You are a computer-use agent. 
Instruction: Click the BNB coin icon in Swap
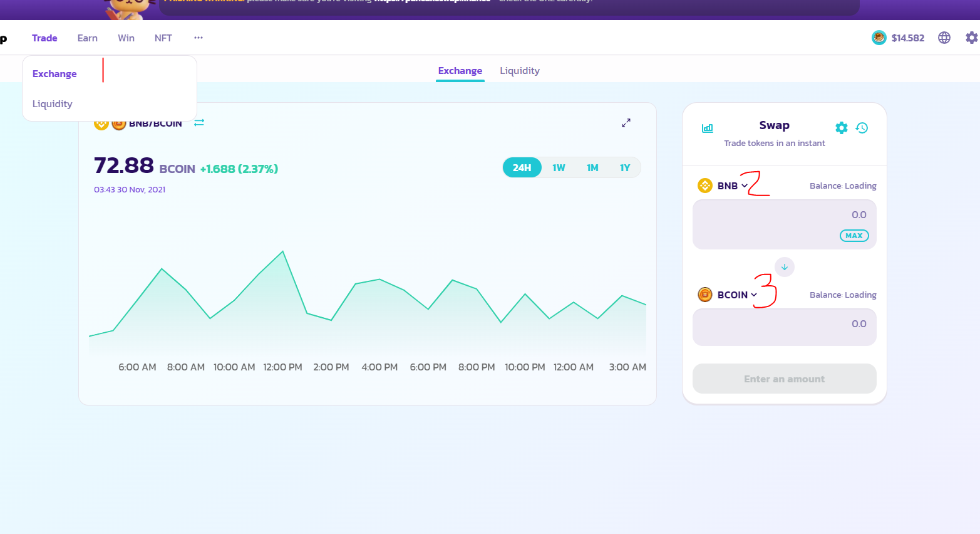point(705,186)
